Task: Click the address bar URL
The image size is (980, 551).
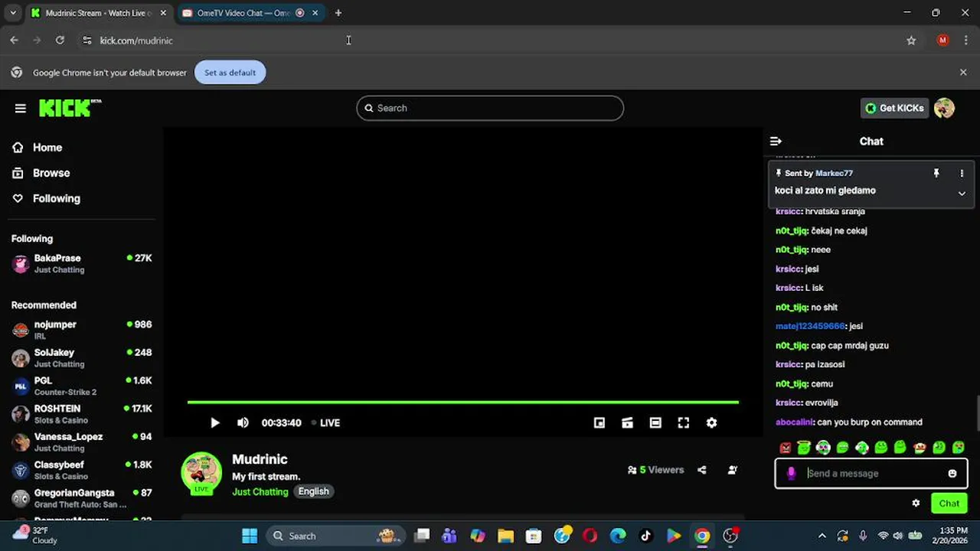Action: click(136, 41)
